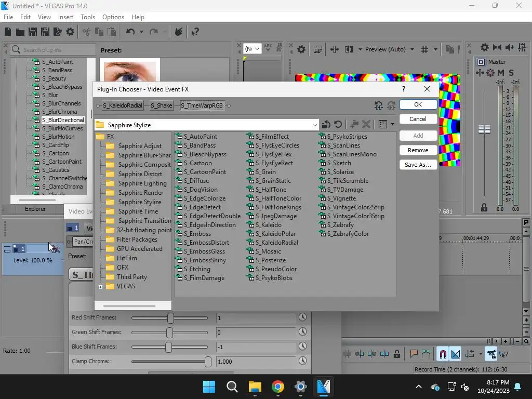
Task: Refresh the Plug-In Chooser folder list
Action: pyautogui.click(x=338, y=125)
